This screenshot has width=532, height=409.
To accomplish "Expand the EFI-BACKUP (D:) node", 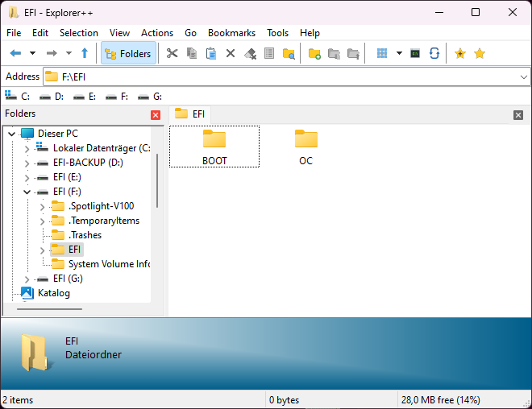I will point(27,163).
